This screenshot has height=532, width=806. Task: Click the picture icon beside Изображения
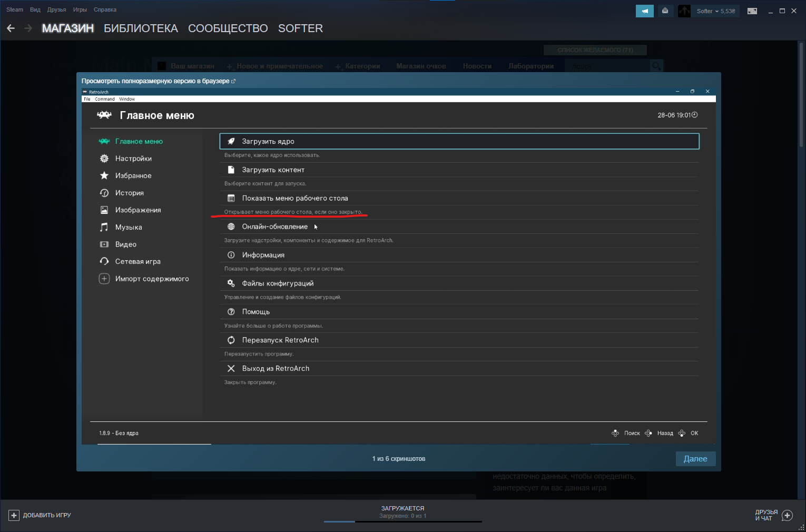(x=104, y=210)
